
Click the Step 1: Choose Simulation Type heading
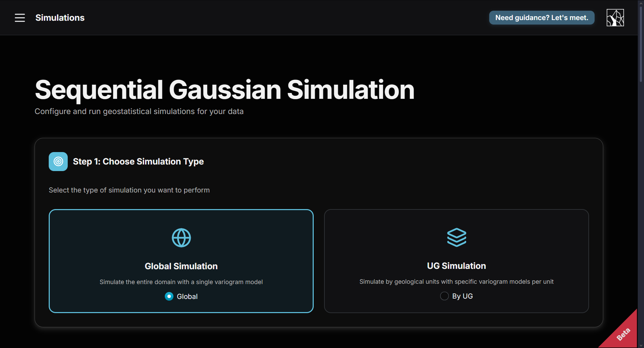point(138,161)
